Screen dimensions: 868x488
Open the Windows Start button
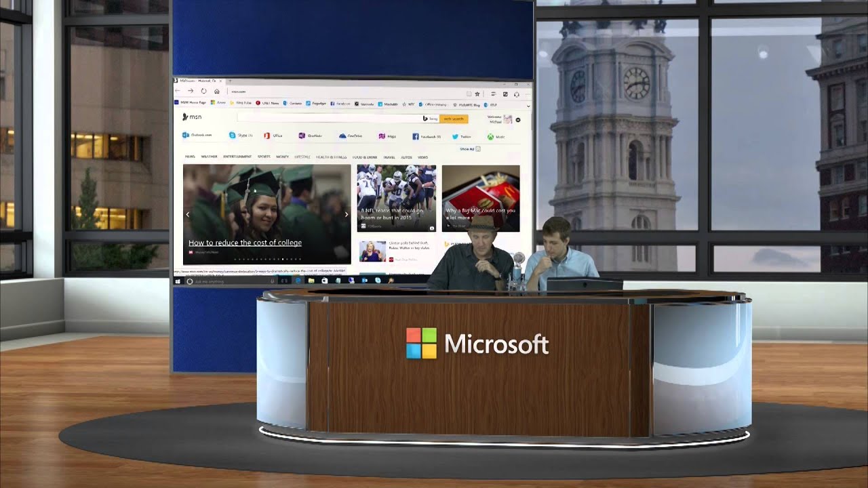click(x=177, y=281)
